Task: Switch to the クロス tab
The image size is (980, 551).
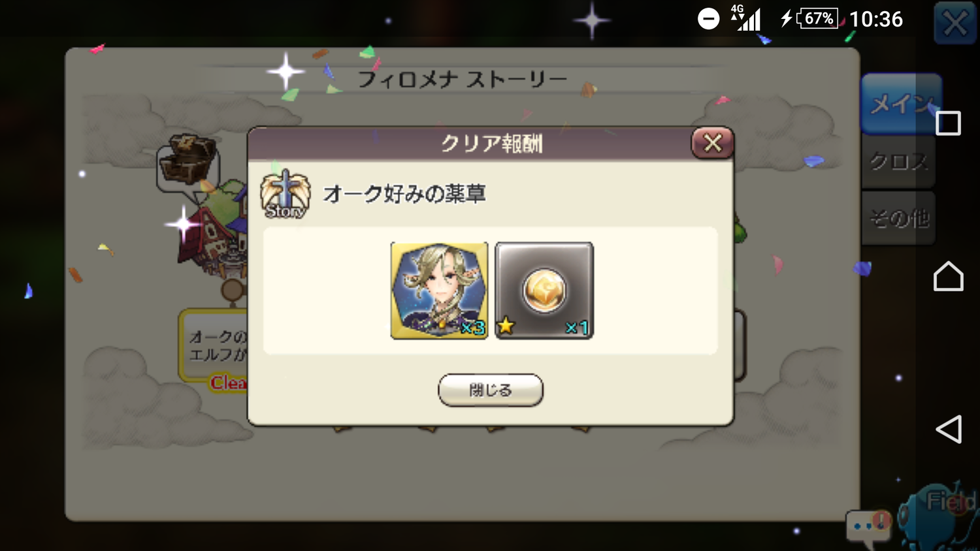Action: (898, 161)
